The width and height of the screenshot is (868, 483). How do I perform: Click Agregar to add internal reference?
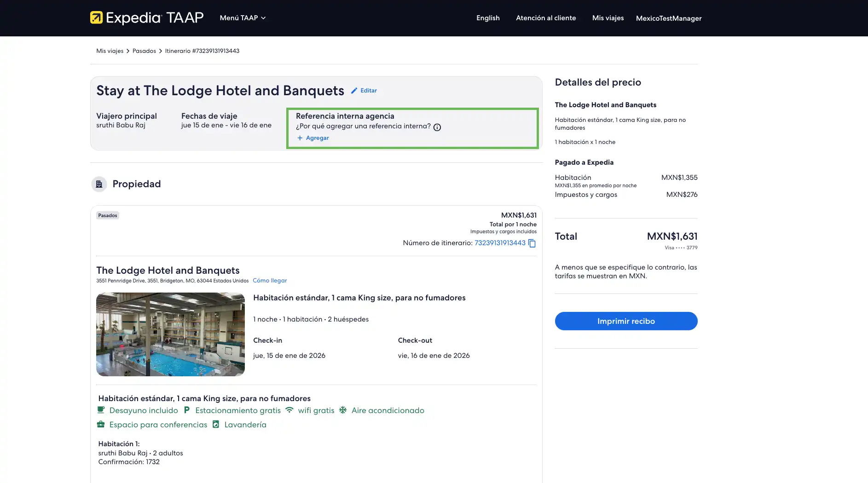pos(317,138)
